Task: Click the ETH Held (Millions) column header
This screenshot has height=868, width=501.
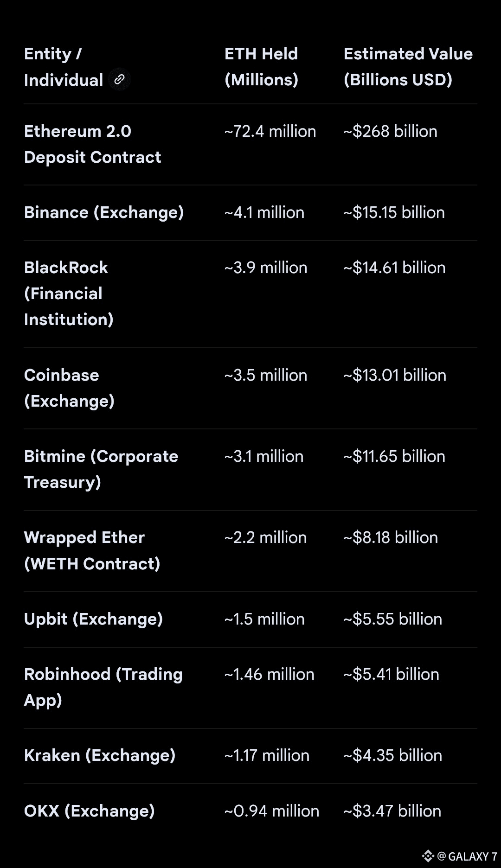Action: pyautogui.click(x=261, y=67)
